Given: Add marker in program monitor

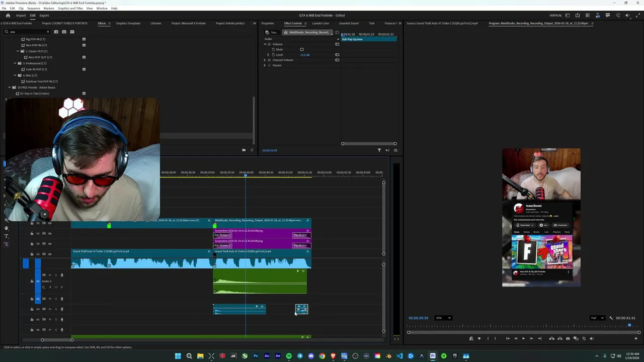Looking at the screenshot, I should pos(479,338).
